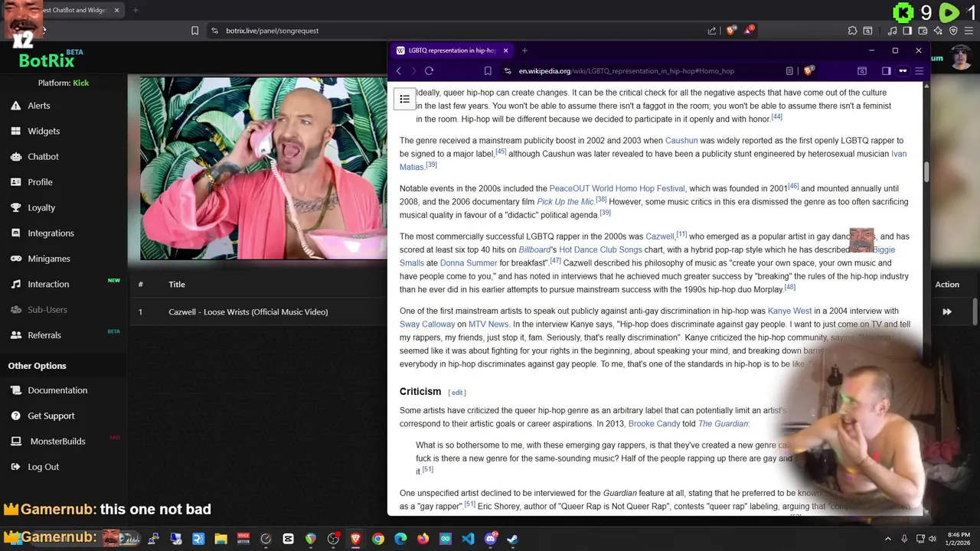Share the botrix.live page
Viewport: 980px width, 551px height.
(712, 31)
